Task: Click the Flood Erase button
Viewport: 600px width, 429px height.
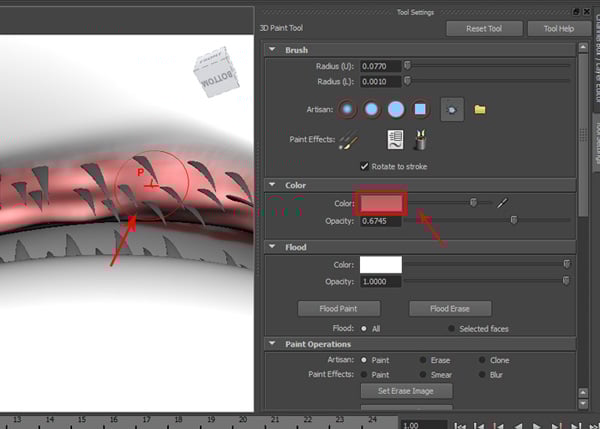Action: pos(450,308)
